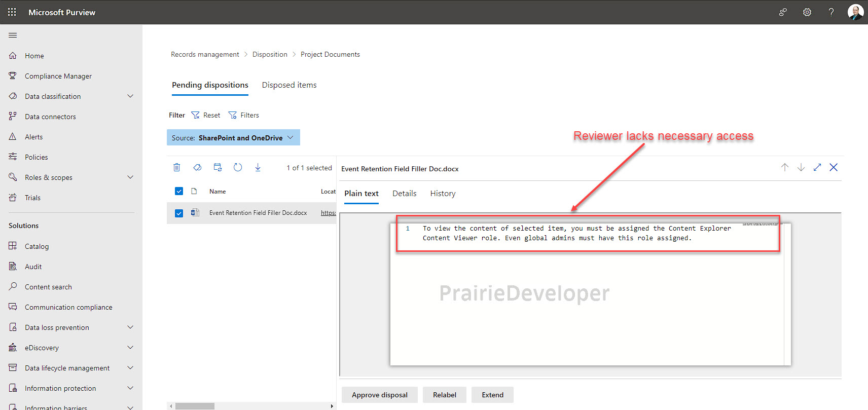Close the document preview pane
Viewport: 868px width, 410px height.
coord(834,167)
